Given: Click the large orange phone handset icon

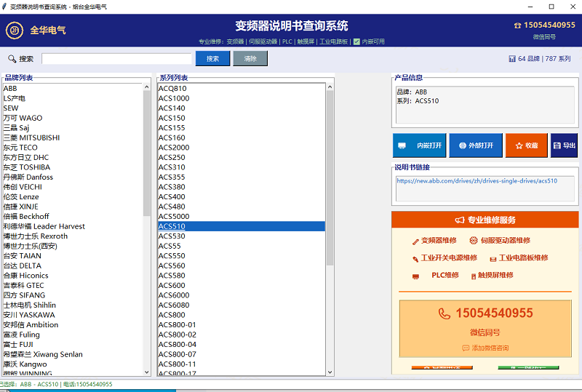Looking at the screenshot, I should (x=444, y=313).
